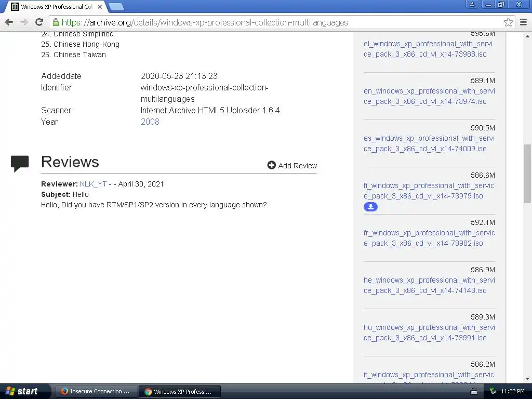The width and height of the screenshot is (532, 399).
Task: Click the 589.3M file size label
Action: 483,317
